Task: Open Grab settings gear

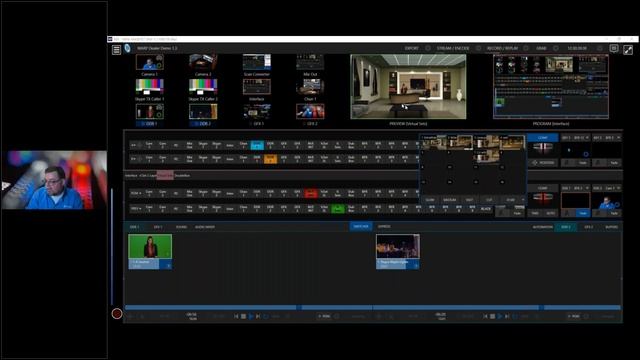Action: tap(556, 48)
